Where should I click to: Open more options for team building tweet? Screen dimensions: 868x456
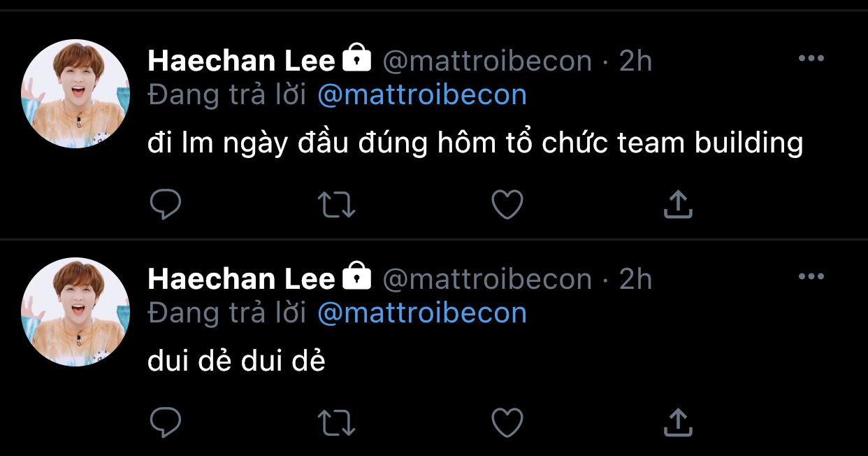point(811,59)
